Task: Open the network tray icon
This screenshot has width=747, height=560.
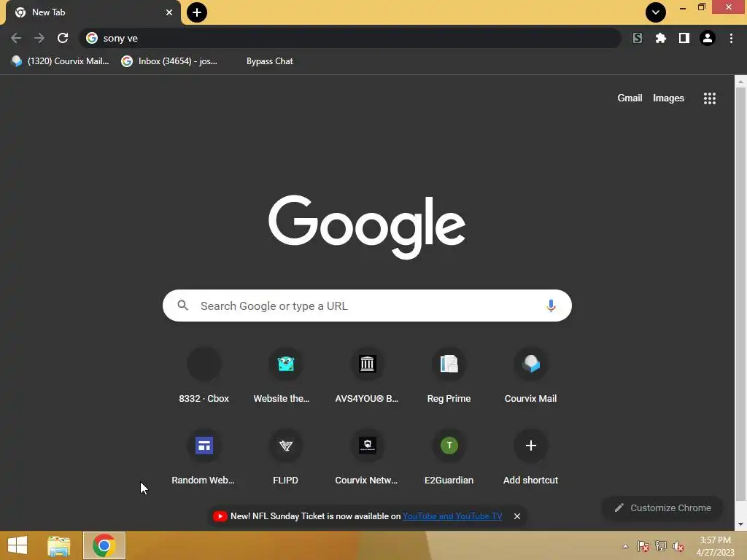Action: 661,546
